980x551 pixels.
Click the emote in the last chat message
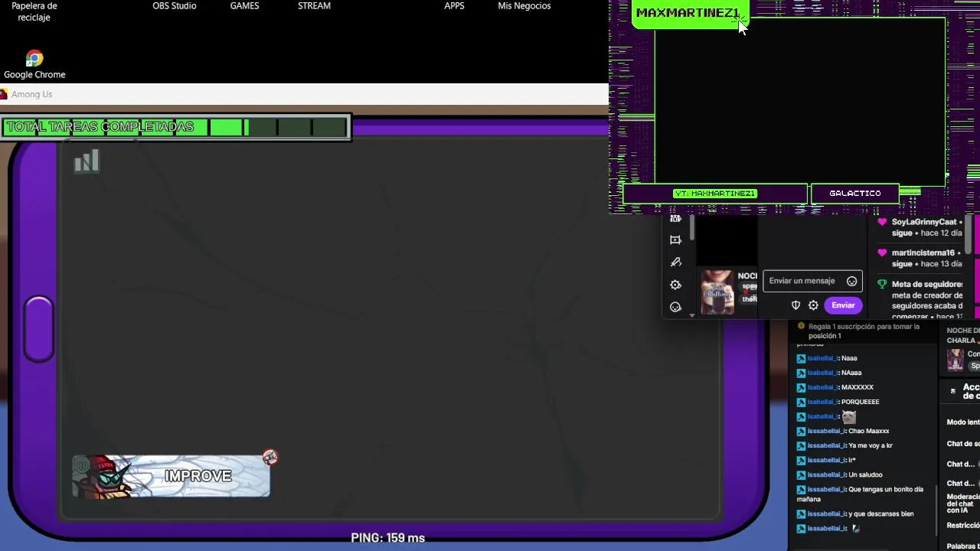pos(856,529)
